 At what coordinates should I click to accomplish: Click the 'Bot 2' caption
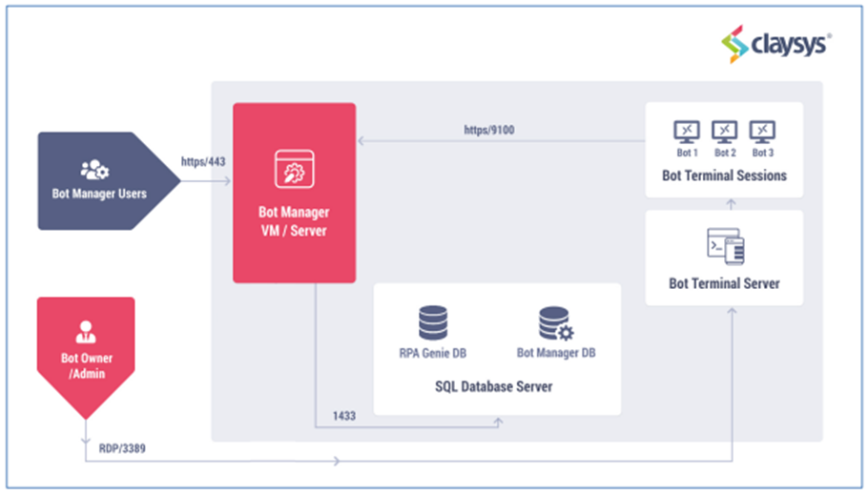725,153
